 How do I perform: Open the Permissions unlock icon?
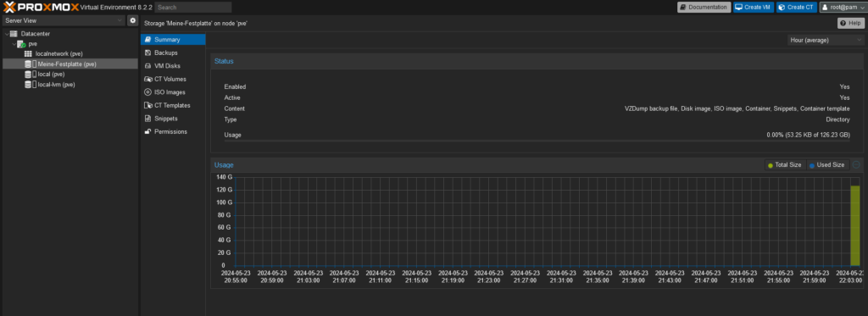[x=147, y=131]
